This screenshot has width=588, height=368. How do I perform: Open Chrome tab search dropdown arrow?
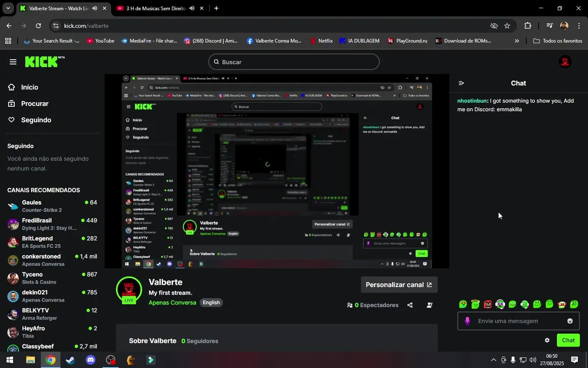coord(8,8)
